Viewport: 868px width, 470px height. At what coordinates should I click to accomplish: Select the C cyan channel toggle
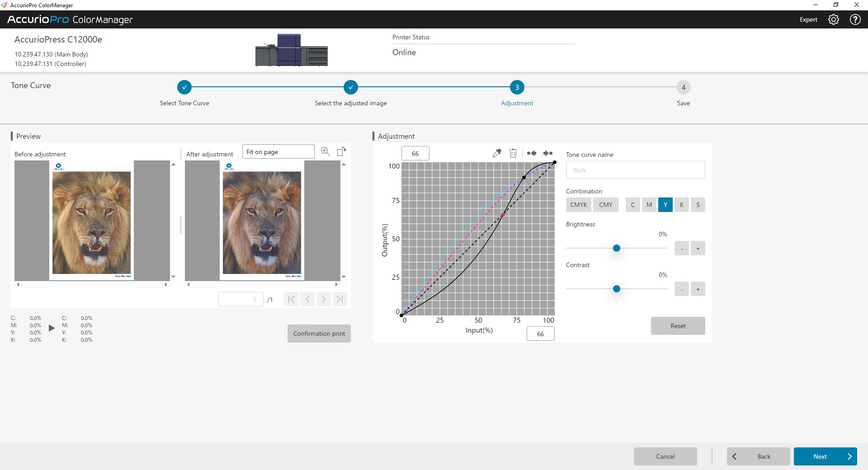[633, 205]
